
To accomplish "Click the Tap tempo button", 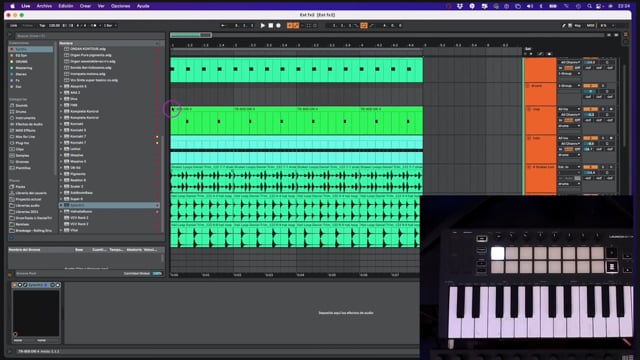I will [42, 25].
